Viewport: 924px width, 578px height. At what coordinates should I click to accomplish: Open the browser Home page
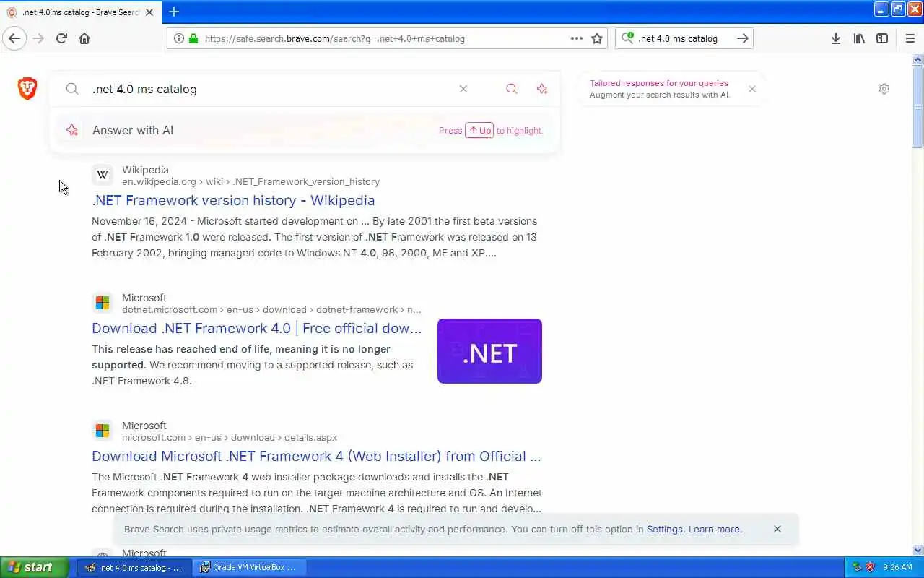click(84, 38)
